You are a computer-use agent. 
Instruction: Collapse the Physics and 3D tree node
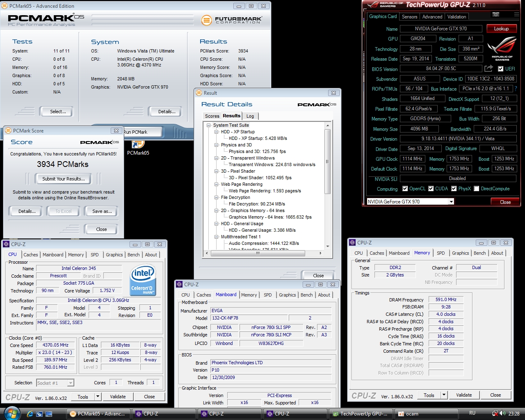(217, 145)
